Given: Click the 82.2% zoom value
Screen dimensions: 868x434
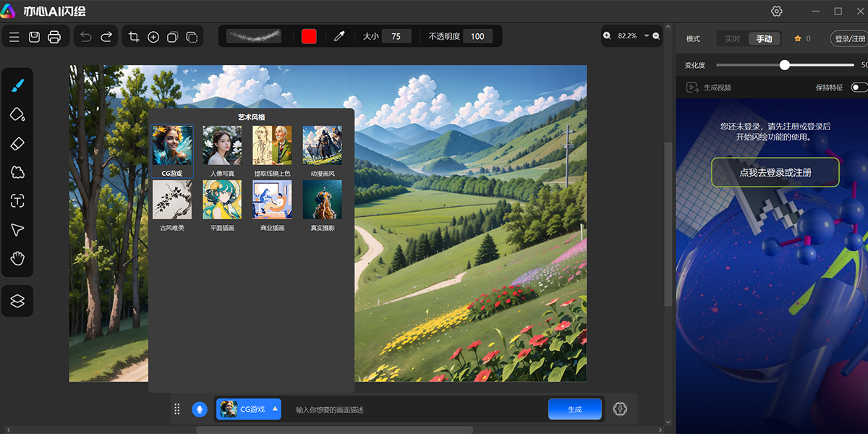Looking at the screenshot, I should 627,35.
